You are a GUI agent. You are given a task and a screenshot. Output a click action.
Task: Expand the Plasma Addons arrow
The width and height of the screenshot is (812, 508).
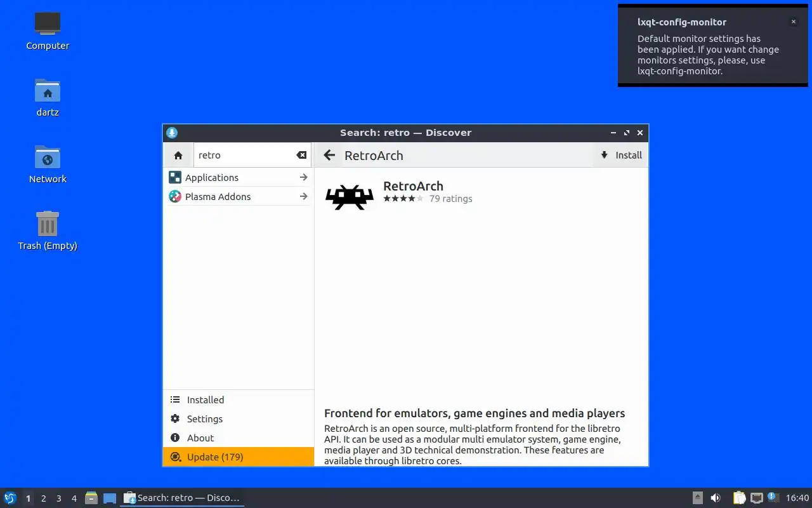[304, 197]
